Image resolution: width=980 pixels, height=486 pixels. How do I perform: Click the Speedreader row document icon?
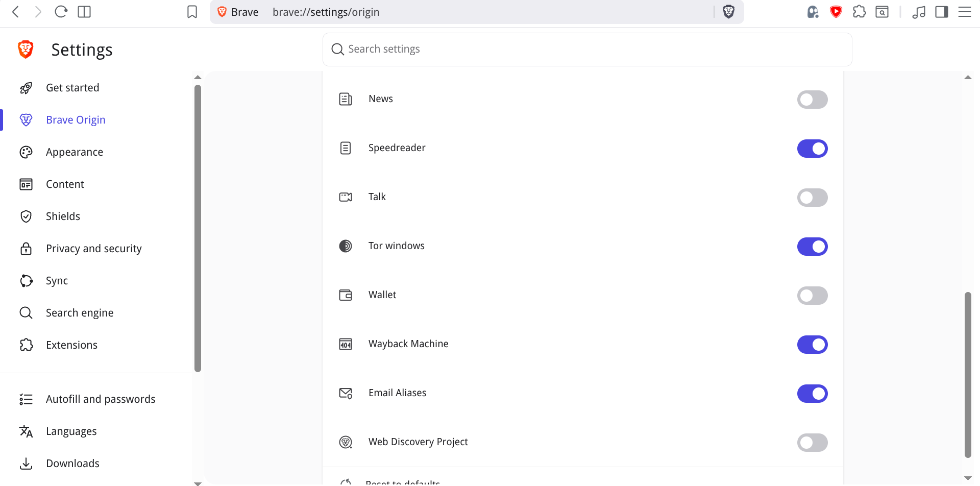click(x=346, y=148)
